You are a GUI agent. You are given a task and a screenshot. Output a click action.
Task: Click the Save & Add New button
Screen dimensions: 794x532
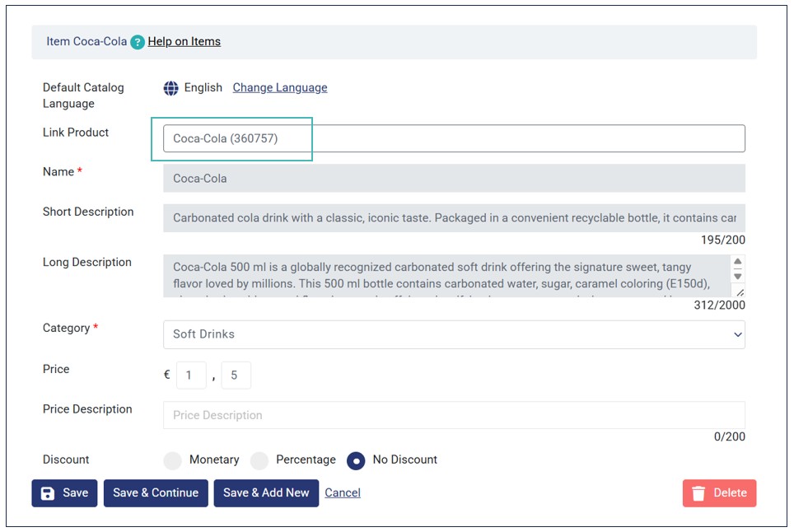(266, 493)
